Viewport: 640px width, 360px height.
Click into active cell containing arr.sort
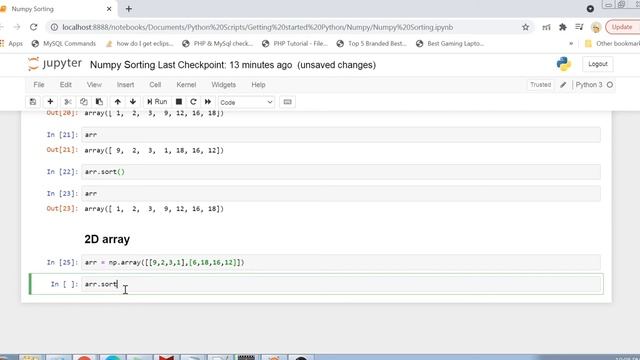point(342,284)
